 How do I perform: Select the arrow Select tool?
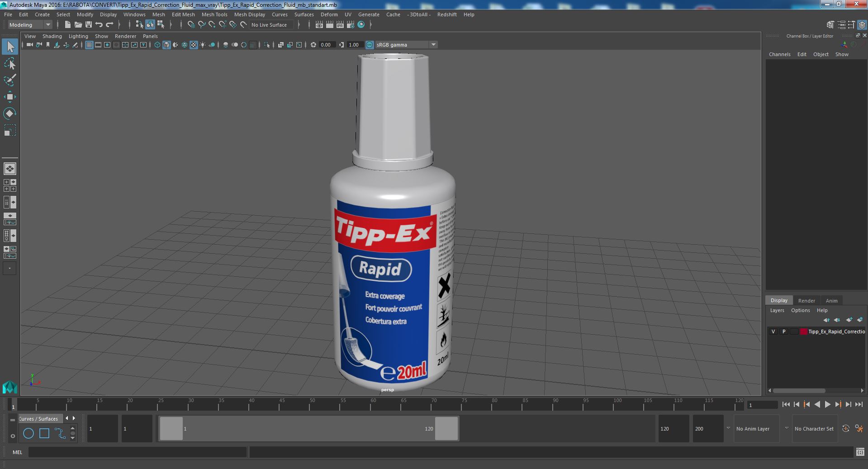[10, 47]
